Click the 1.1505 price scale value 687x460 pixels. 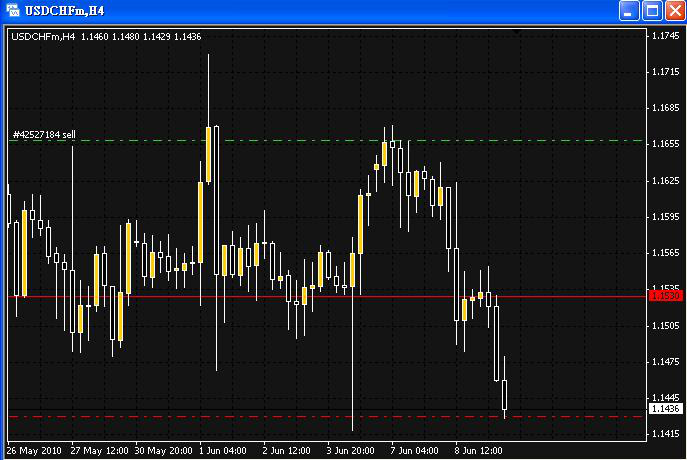666,326
